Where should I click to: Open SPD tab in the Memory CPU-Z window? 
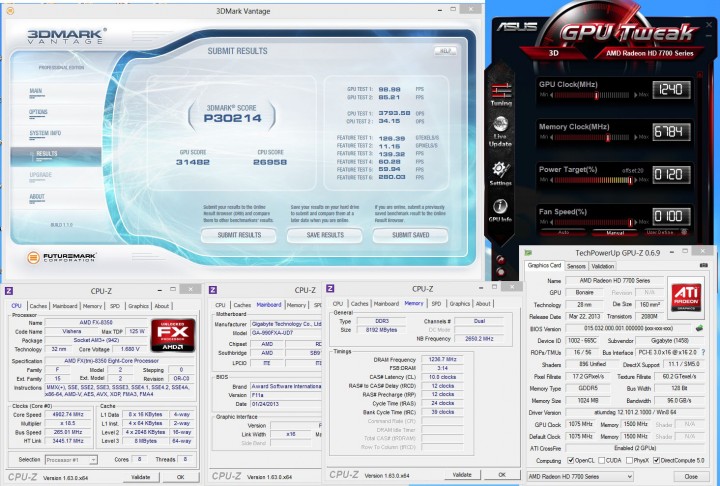pyautogui.click(x=436, y=304)
